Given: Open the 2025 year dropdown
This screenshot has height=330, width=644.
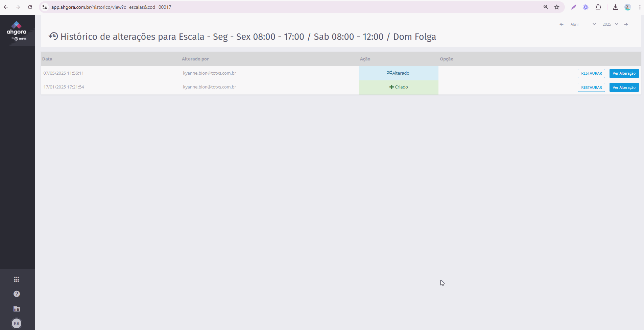Looking at the screenshot, I should coord(610,24).
